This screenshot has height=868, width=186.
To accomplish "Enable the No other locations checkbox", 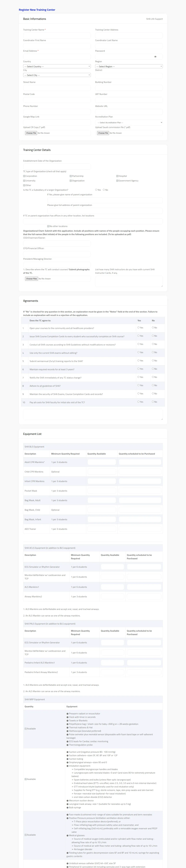I will (48, 226).
